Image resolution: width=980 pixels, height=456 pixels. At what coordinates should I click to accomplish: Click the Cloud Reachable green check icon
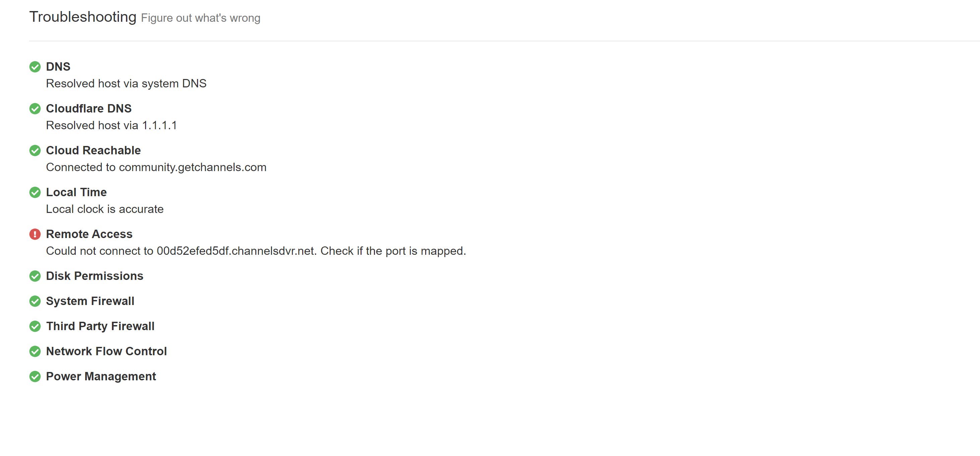(35, 151)
